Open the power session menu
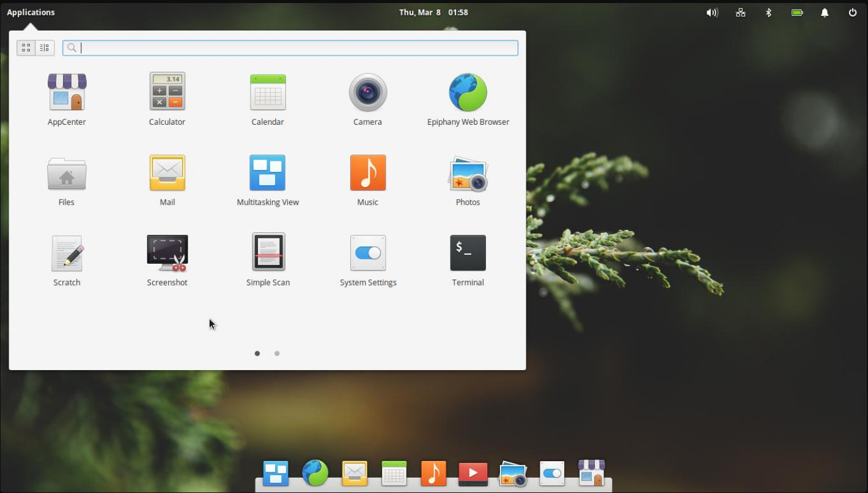Viewport: 868px width, 493px height. (x=852, y=12)
